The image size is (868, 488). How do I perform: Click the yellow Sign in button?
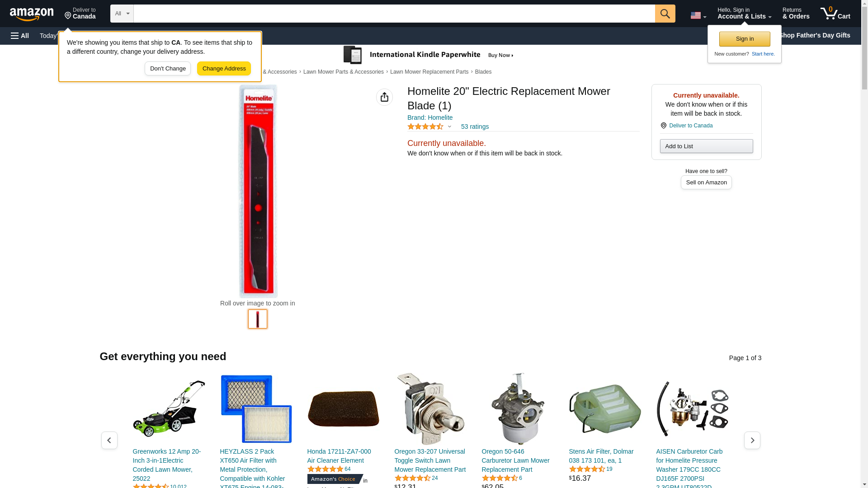[745, 39]
